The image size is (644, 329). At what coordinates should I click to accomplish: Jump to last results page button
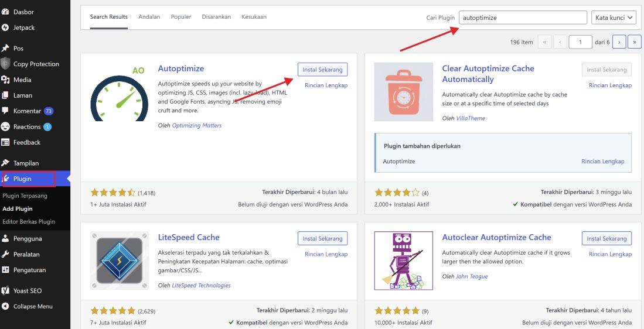pos(635,42)
